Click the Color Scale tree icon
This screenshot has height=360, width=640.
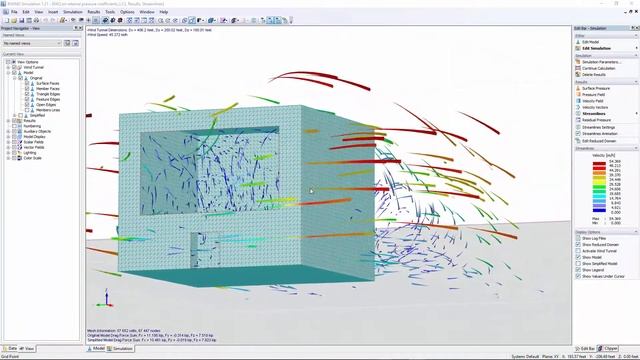coord(20,158)
